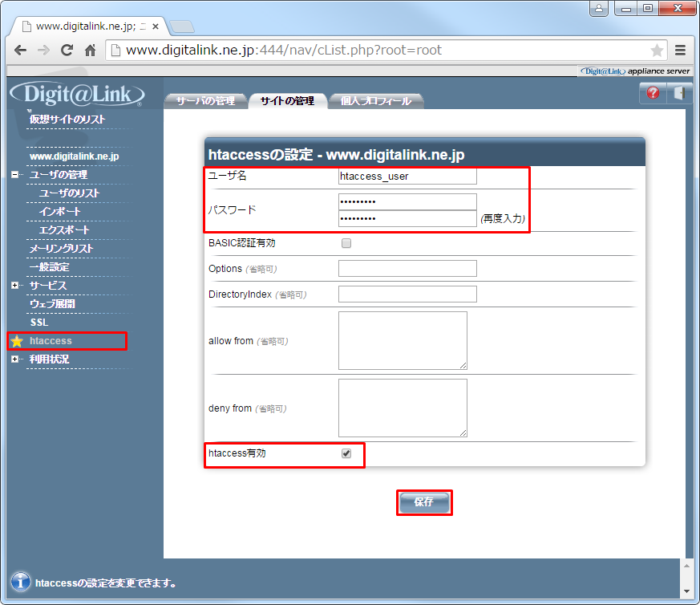Click the サービス label in sidebar
700x605 pixels.
[x=48, y=285]
